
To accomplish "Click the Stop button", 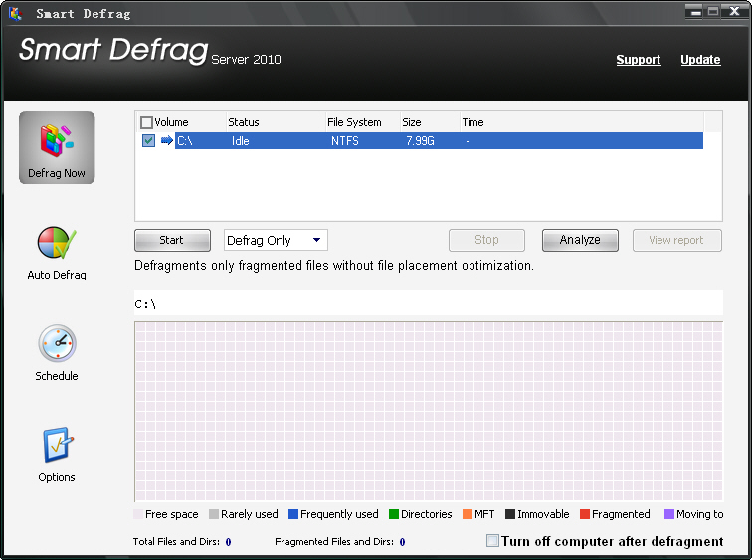I will pyautogui.click(x=486, y=240).
